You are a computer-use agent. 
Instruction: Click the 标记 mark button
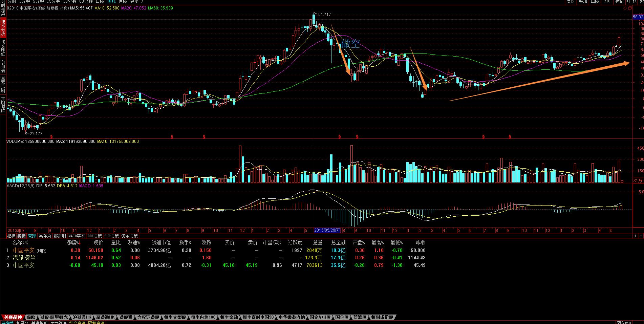619,2
